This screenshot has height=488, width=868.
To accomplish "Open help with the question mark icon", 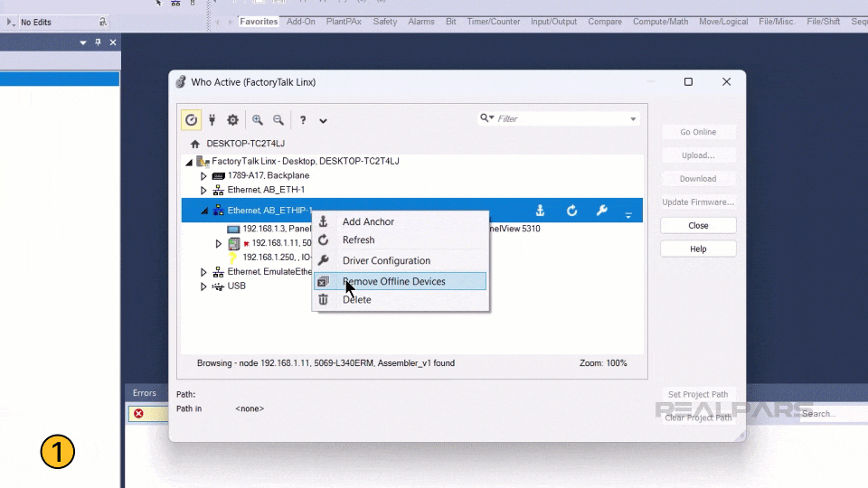I will pos(303,119).
